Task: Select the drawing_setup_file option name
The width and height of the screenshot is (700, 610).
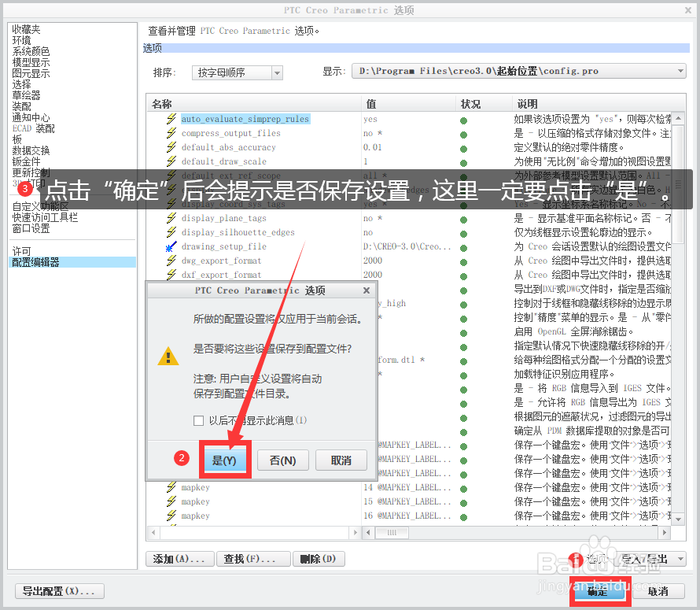Action: 224,246
